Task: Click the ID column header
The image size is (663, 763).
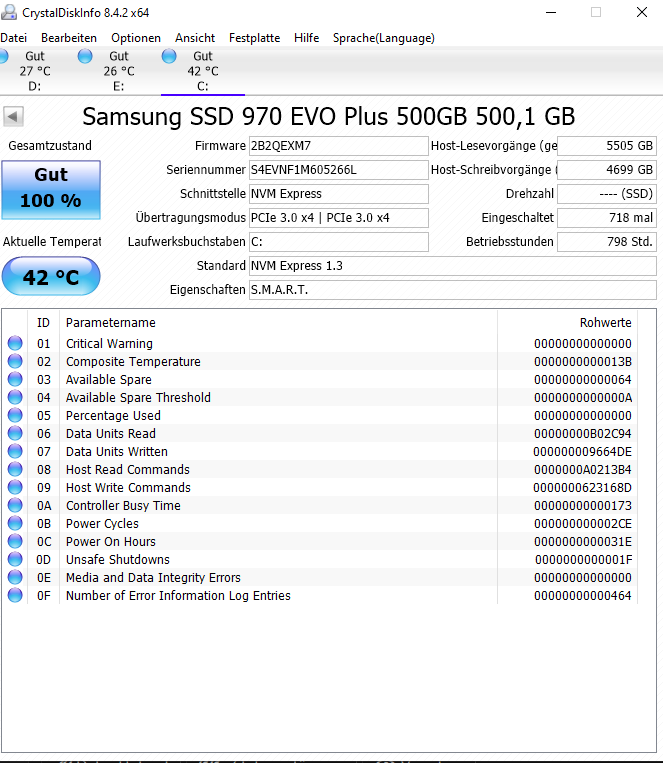Action: 43,323
